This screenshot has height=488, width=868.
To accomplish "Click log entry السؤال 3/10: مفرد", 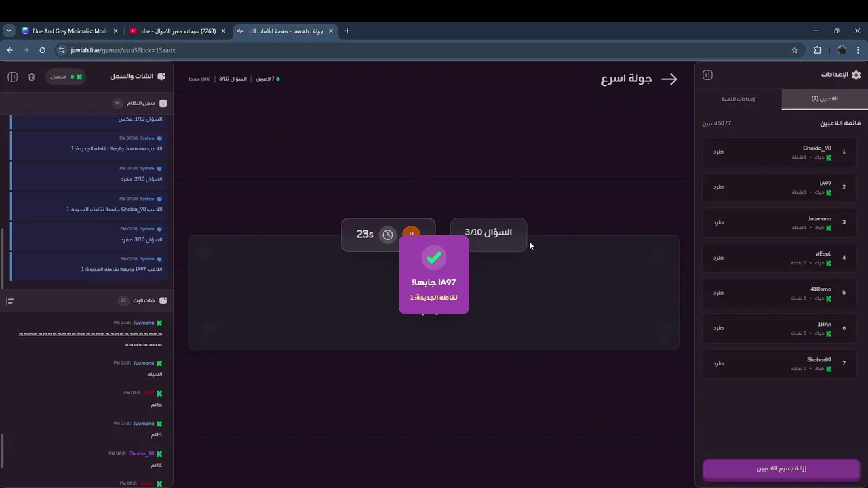I will [x=142, y=239].
